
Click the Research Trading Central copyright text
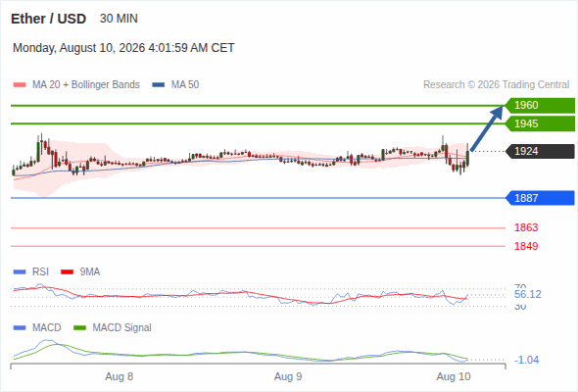496,85
